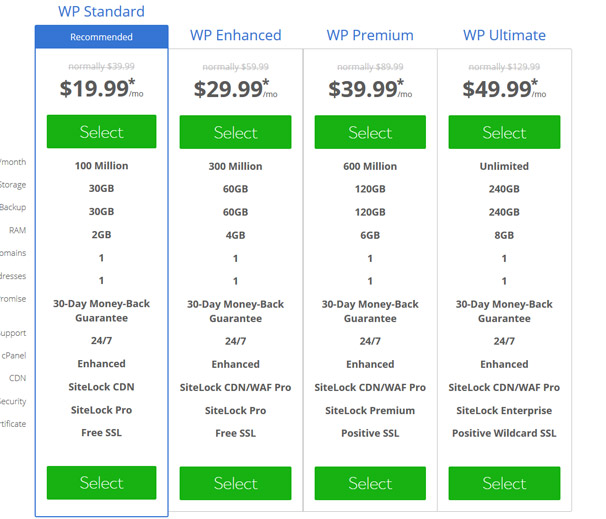Click bottom Select button under WP Premium
This screenshot has height=519, width=606.
click(370, 483)
